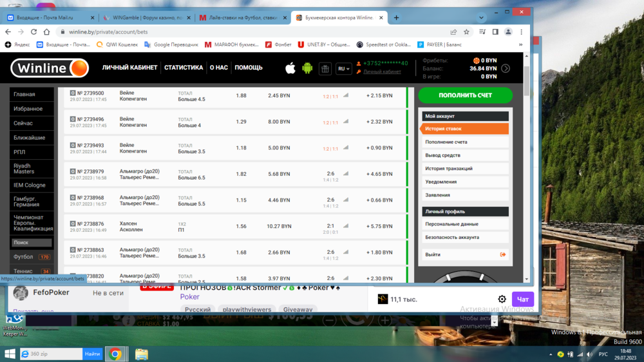Viewport: 644px width, 362px height.
Task: Open the gift bonuses icon
Action: pyautogui.click(x=325, y=68)
